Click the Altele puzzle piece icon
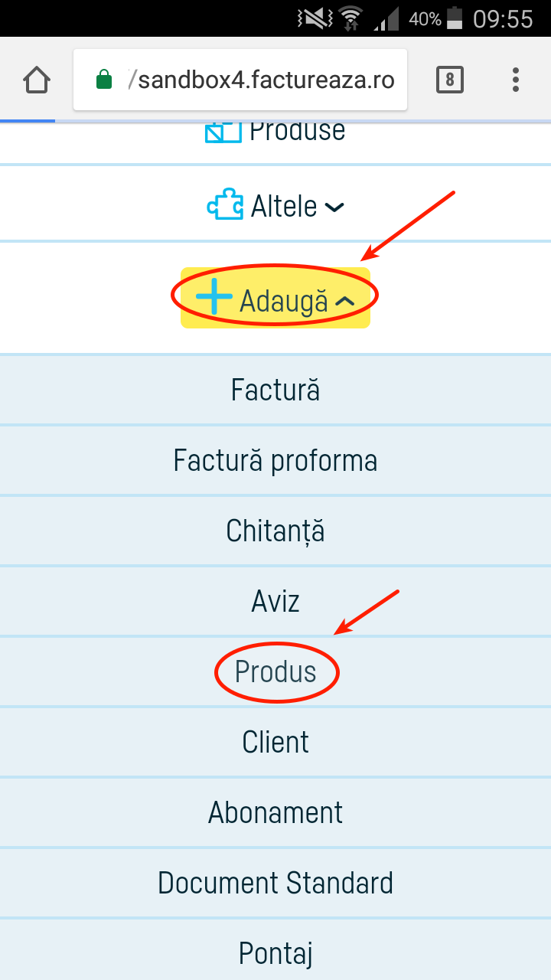 pyautogui.click(x=223, y=204)
